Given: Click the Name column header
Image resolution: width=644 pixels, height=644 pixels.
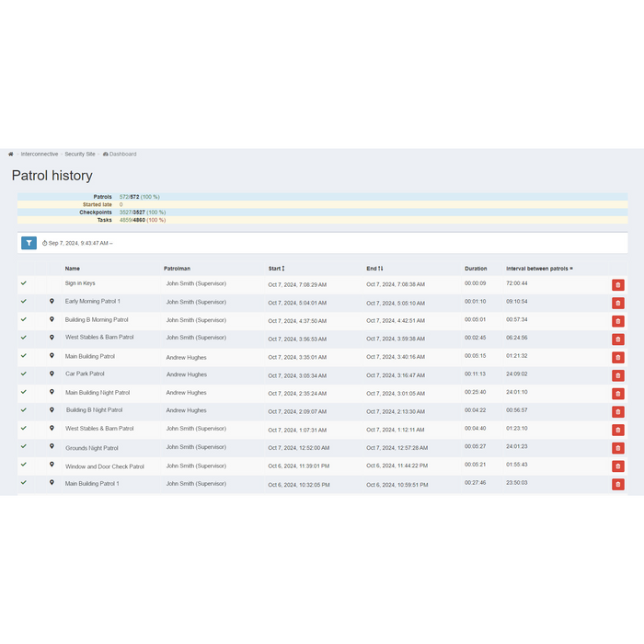Looking at the screenshot, I should click(x=73, y=269).
